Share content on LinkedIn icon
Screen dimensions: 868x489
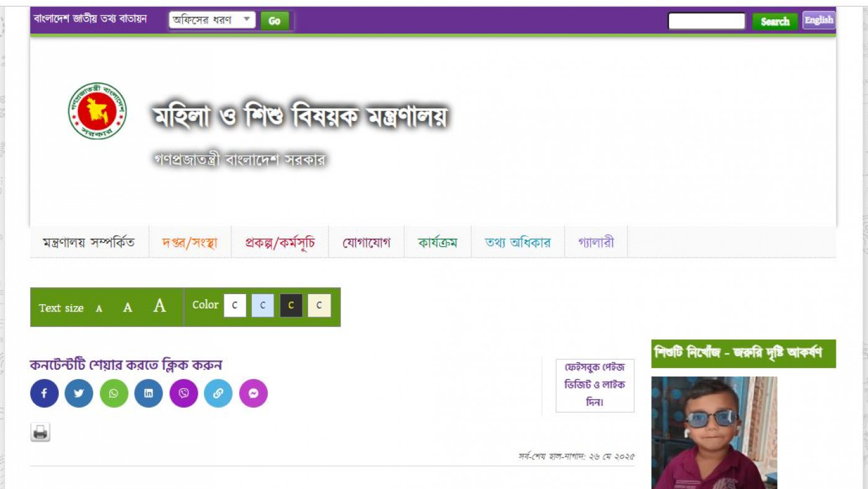tap(148, 393)
